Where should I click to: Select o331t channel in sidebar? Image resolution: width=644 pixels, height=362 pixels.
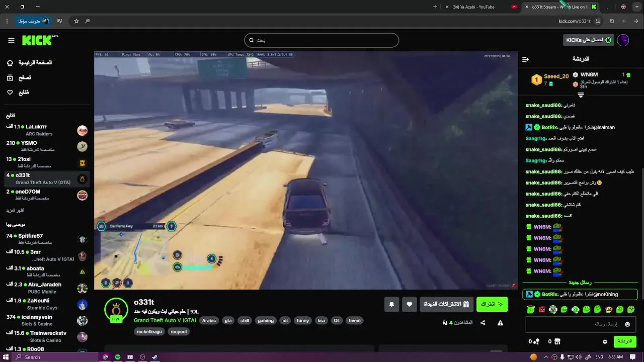(x=46, y=179)
